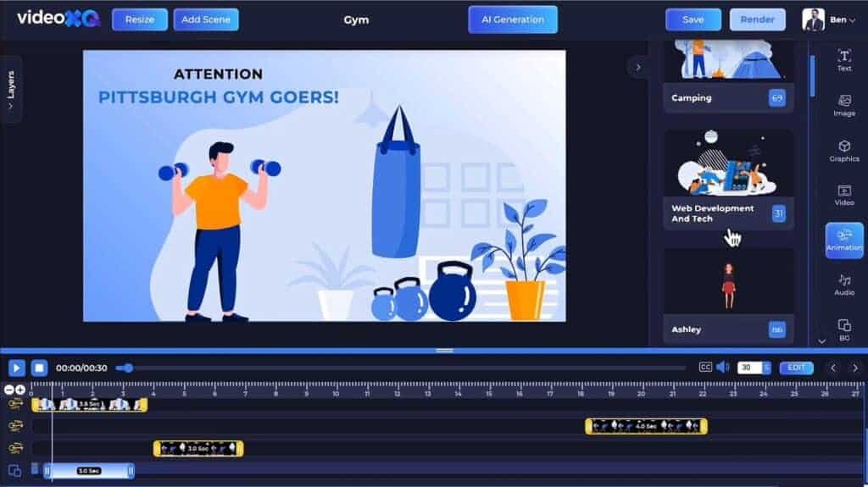Open the Image tool in sidebar

coord(843,105)
